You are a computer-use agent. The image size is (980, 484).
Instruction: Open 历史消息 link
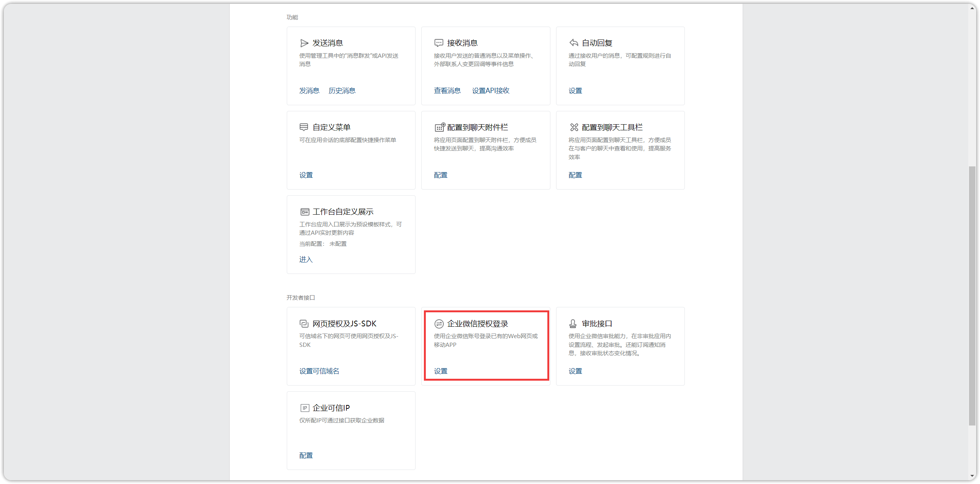tap(341, 91)
